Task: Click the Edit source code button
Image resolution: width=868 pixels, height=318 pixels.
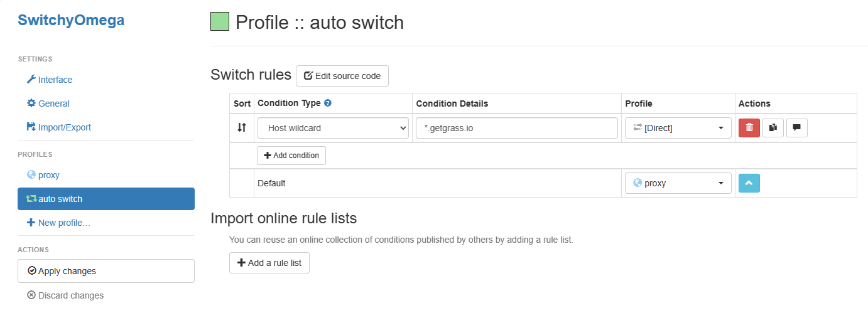Action: pos(342,76)
